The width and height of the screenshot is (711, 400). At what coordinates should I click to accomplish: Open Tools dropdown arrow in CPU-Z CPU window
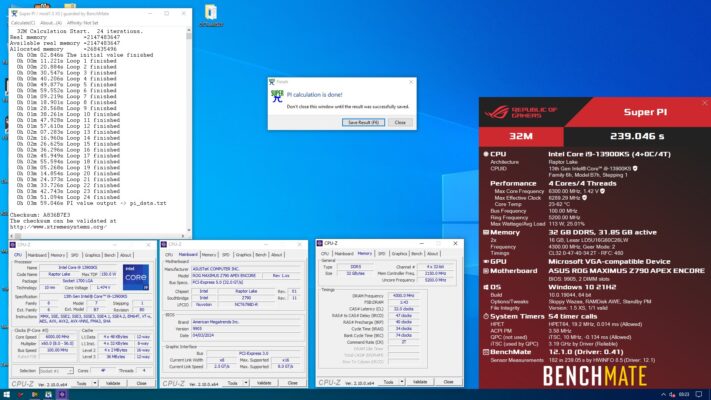(95, 383)
